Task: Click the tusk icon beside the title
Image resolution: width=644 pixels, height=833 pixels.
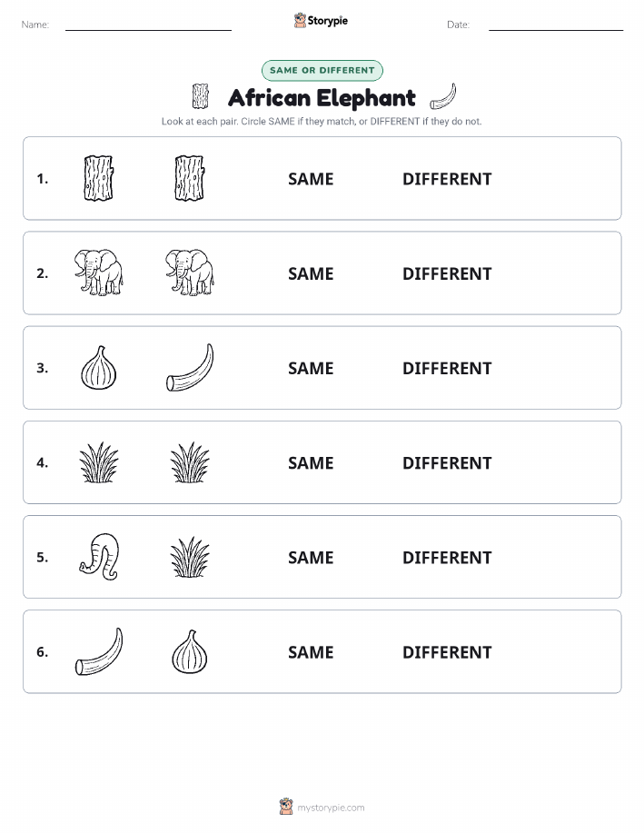Action: [x=443, y=96]
